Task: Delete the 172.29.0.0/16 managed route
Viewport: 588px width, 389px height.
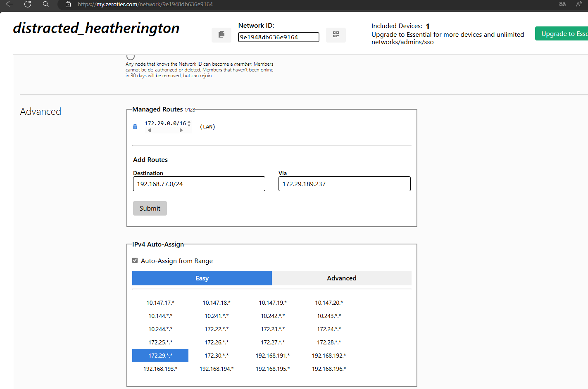Action: pyautogui.click(x=135, y=127)
